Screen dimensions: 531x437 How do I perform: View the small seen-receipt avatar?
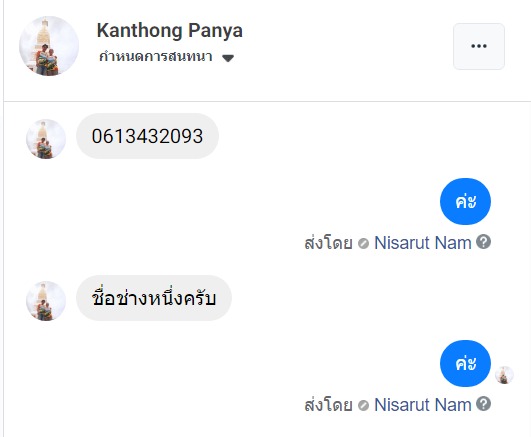(504, 375)
